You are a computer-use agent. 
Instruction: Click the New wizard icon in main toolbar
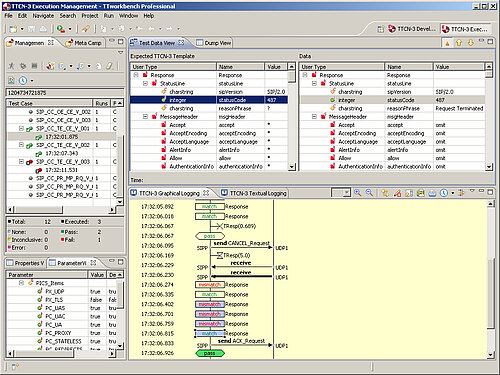pyautogui.click(x=13, y=29)
